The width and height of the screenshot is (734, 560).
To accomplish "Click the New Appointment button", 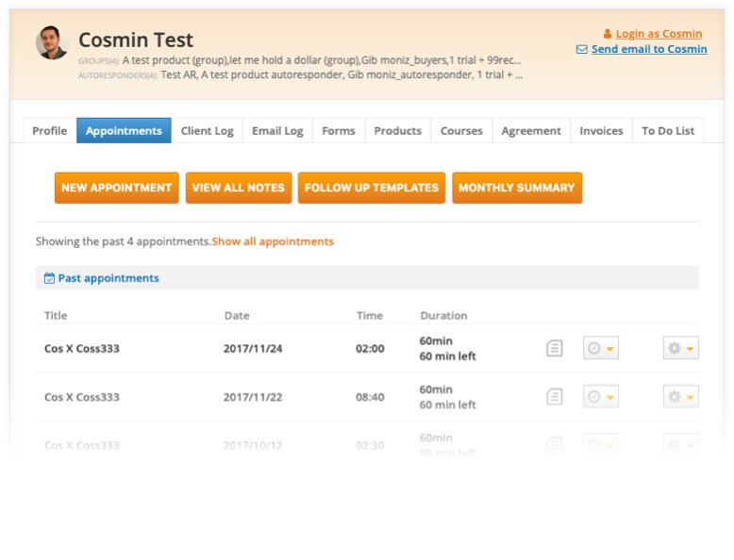I will (x=117, y=188).
